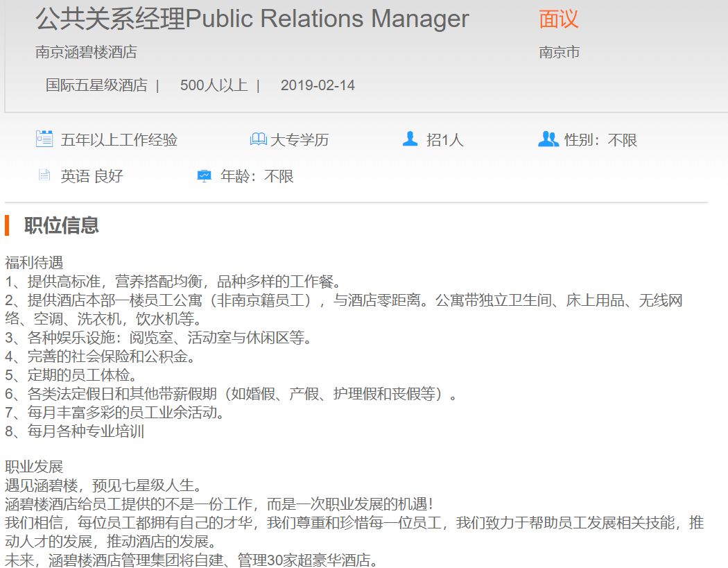This screenshot has height=568, width=728.
Task: Click the 国际五星级酒店 category tag
Action: pos(96,85)
